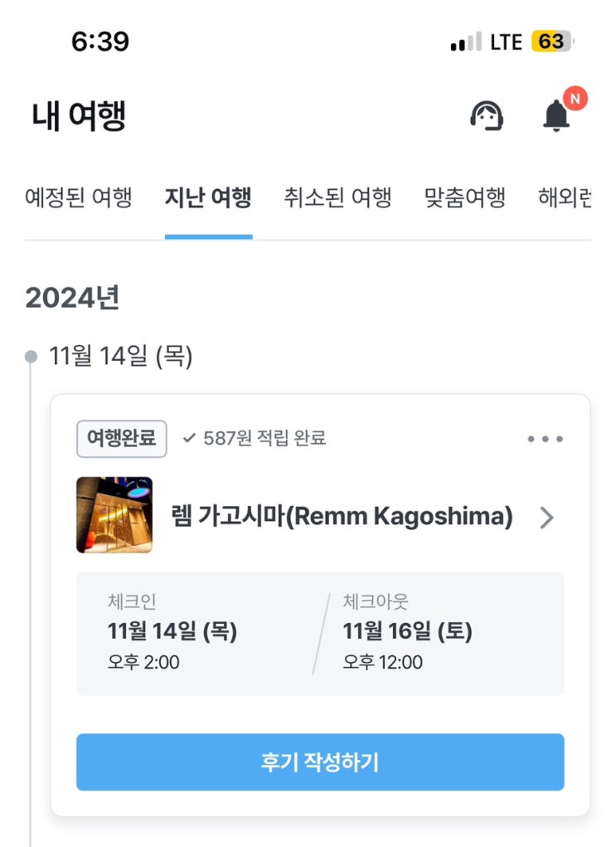Tap the red N notification badge
The image size is (616, 847).
point(575,98)
